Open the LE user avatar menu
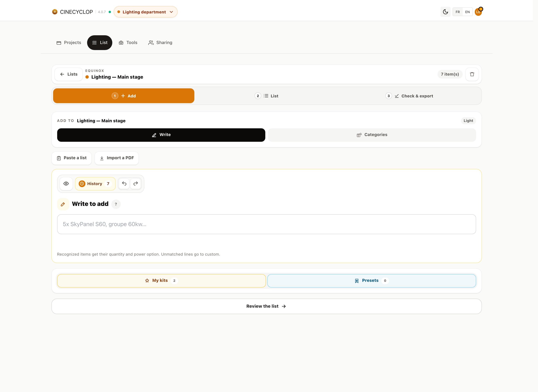The image size is (538, 392). coord(478,12)
